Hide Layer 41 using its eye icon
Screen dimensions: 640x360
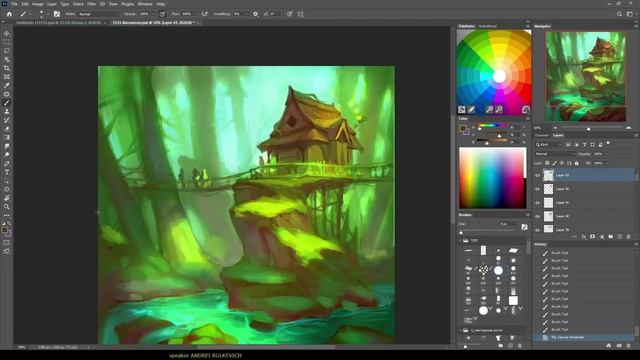(x=537, y=203)
